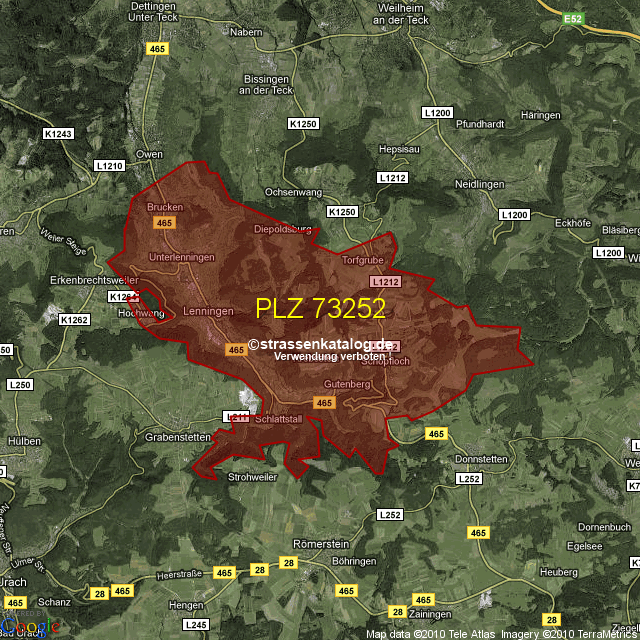Image resolution: width=640 pixels, height=640 pixels.
Task: Select the L250 road shield
Action: pos(20,384)
